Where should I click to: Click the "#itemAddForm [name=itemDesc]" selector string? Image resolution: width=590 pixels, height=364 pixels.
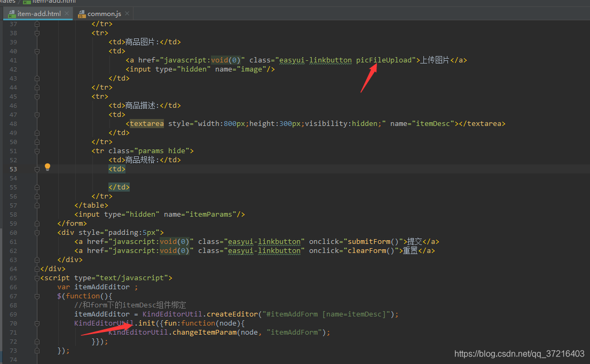click(x=326, y=314)
